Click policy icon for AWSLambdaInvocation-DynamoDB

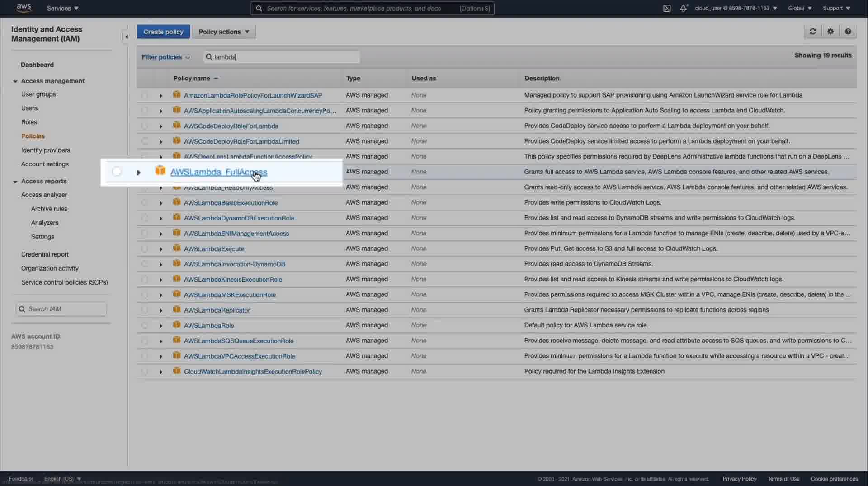177,264
